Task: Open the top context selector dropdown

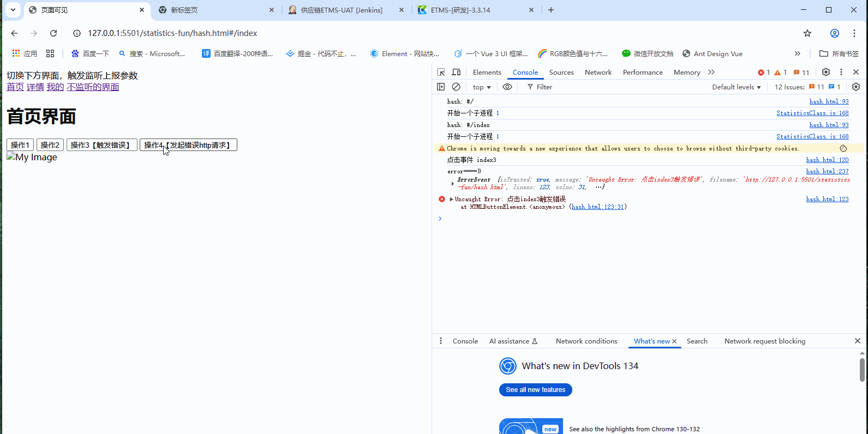Action: pos(482,87)
